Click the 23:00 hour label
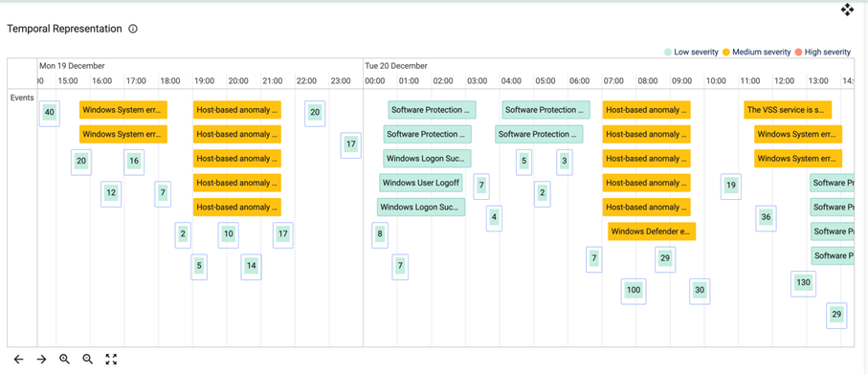868x374 pixels. [341, 80]
